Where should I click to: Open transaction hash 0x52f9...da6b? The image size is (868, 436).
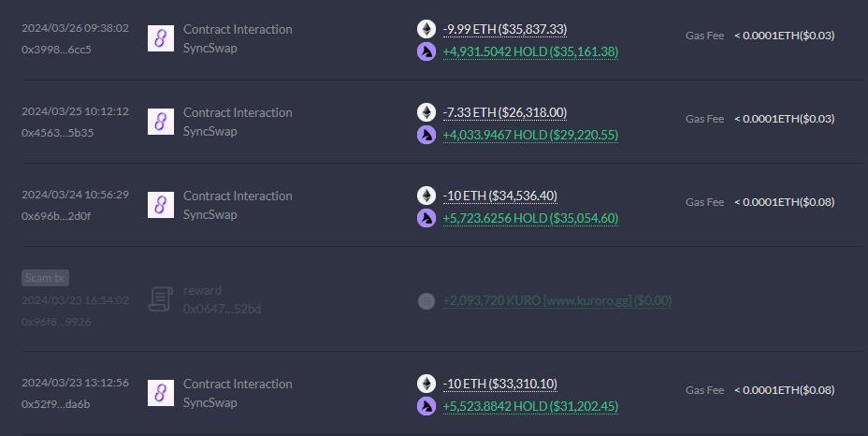click(x=56, y=404)
